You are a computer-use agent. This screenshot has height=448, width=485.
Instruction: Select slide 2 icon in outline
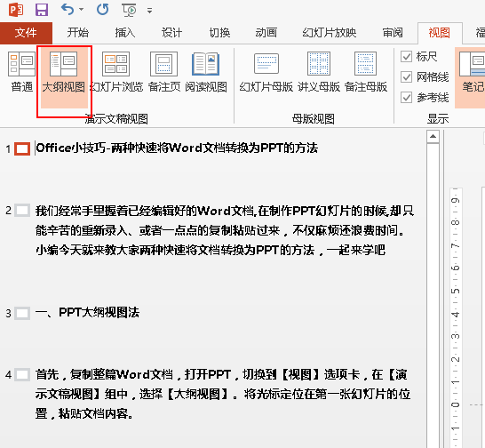(22, 211)
